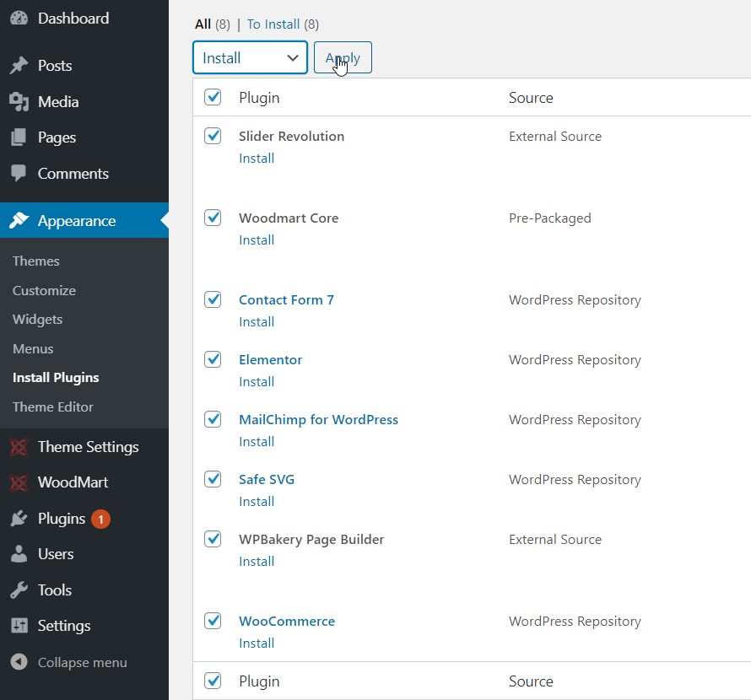Open the Install bulk actions dropdown

coord(250,58)
